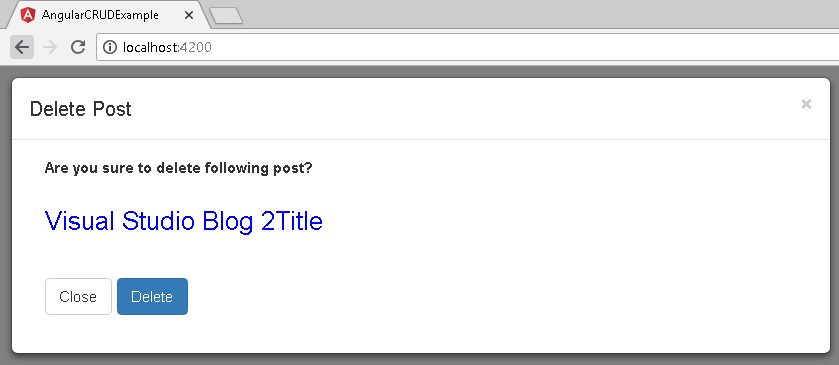Reload the localhost page
The height and width of the screenshot is (365, 839).
click(78, 47)
